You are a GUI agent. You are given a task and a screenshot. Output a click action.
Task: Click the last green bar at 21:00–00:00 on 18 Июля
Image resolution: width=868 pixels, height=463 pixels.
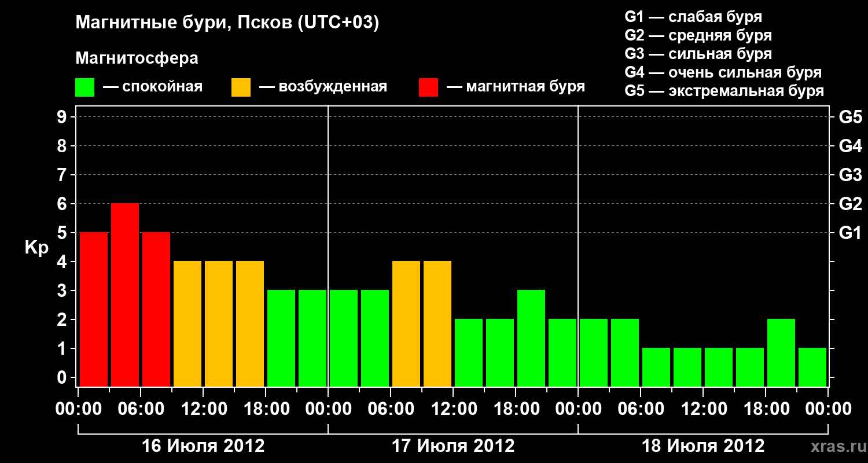[x=812, y=368]
